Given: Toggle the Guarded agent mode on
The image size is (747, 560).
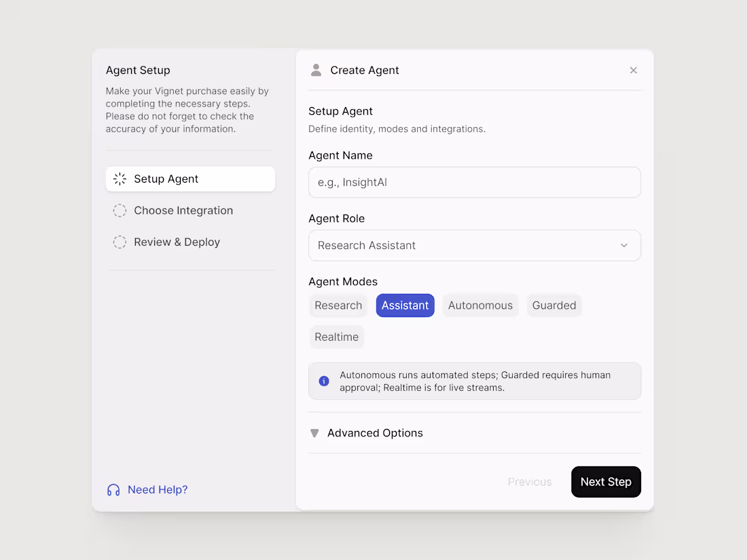Looking at the screenshot, I should pos(554,305).
